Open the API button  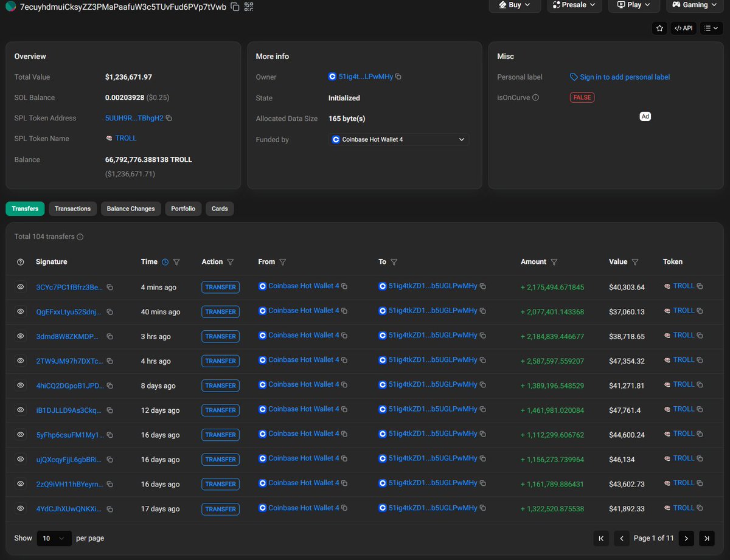(x=683, y=28)
